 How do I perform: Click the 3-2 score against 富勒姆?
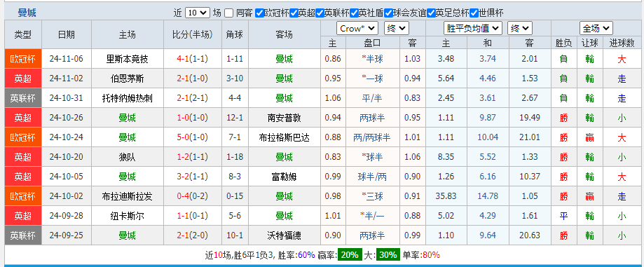point(182,177)
